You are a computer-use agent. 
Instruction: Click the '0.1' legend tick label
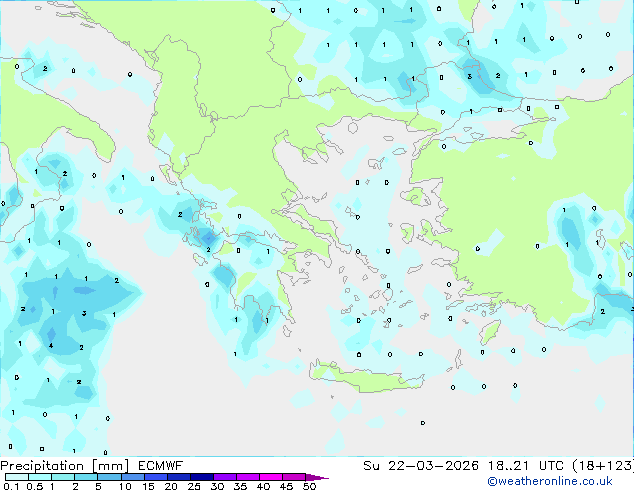(x=11, y=486)
